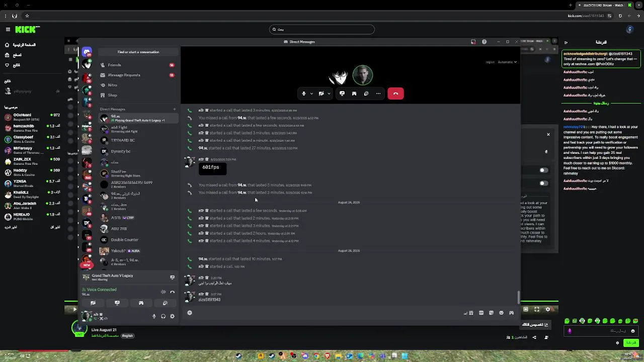Click the zizo51511343 message text
This screenshot has height=362, width=644.
(209, 300)
